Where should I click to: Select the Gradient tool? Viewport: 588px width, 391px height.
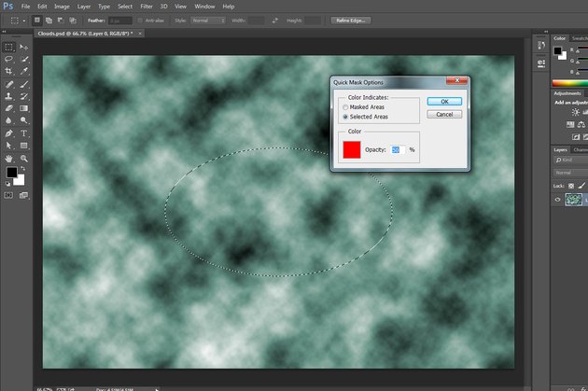[23, 108]
